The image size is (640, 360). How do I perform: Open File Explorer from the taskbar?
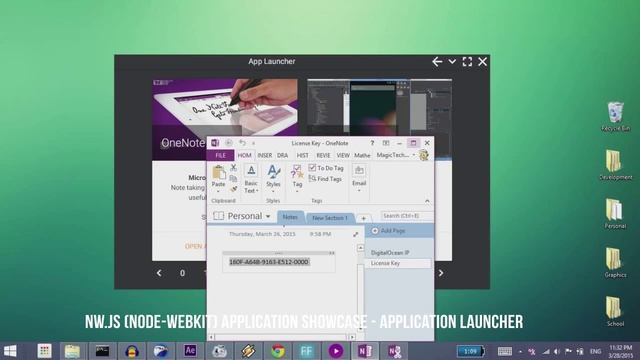pos(72,351)
